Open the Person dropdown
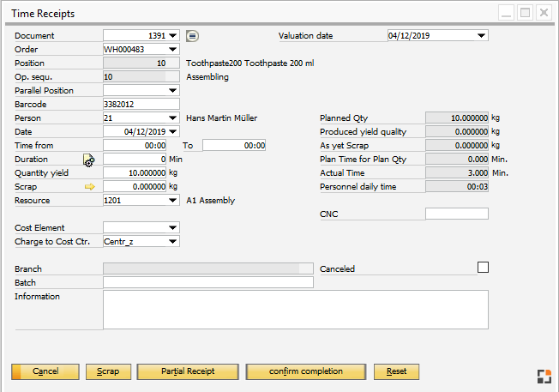559x392 pixels. pos(173,118)
